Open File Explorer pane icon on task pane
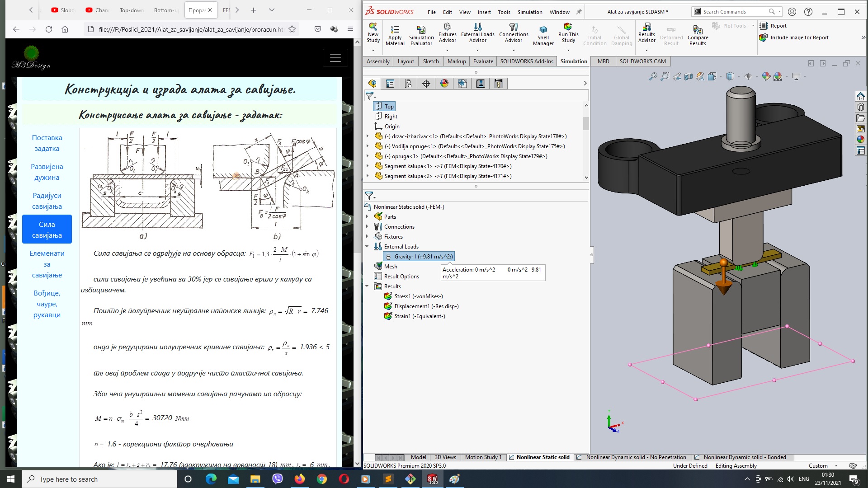868x488 pixels. coord(860,118)
